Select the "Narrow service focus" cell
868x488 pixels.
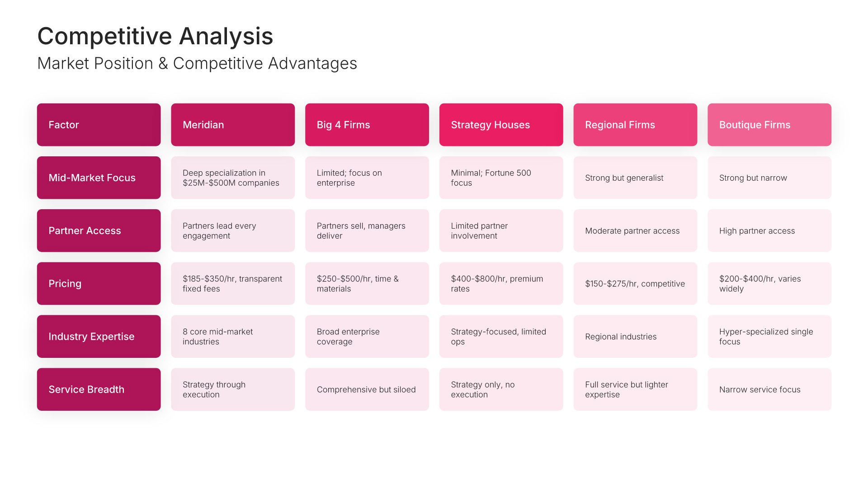click(769, 389)
